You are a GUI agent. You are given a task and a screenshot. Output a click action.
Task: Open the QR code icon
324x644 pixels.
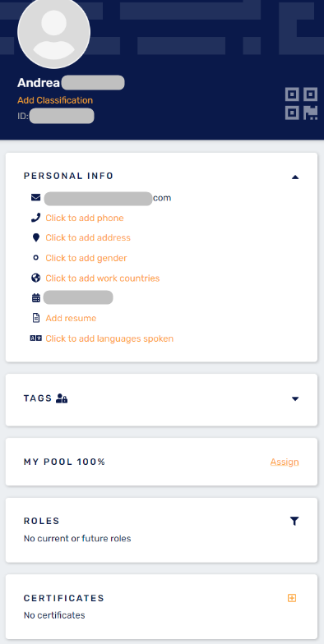pyautogui.click(x=301, y=103)
